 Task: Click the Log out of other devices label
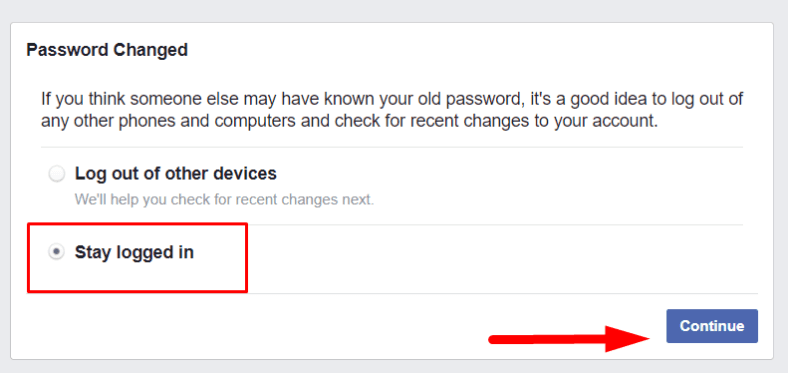click(175, 174)
